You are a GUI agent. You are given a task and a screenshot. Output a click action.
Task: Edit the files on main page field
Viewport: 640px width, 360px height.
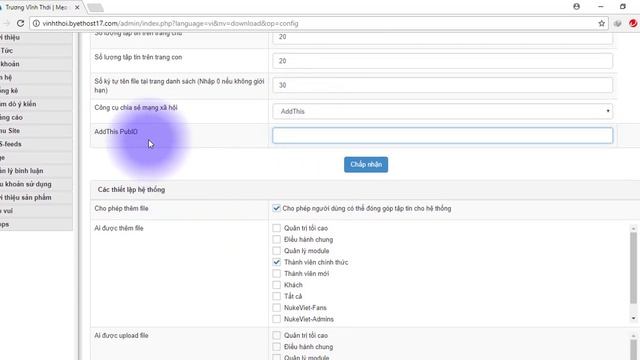pyautogui.click(x=442, y=38)
